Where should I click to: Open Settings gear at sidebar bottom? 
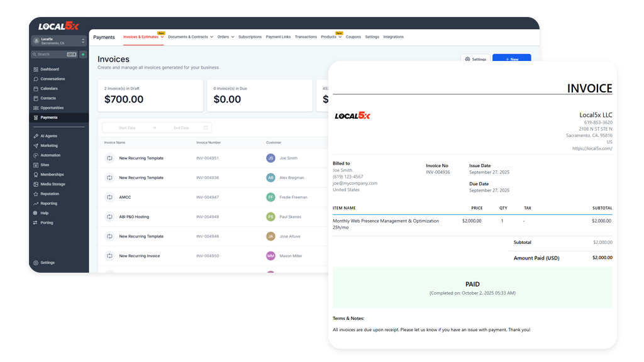pos(35,263)
